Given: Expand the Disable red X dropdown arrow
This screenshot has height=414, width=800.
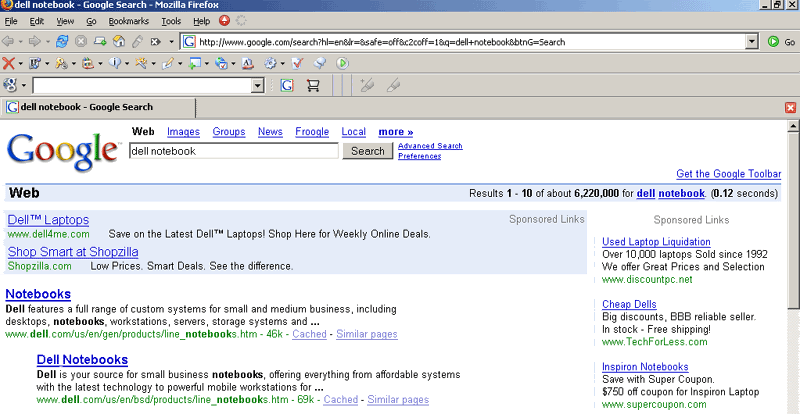Looking at the screenshot, I should pos(20,64).
